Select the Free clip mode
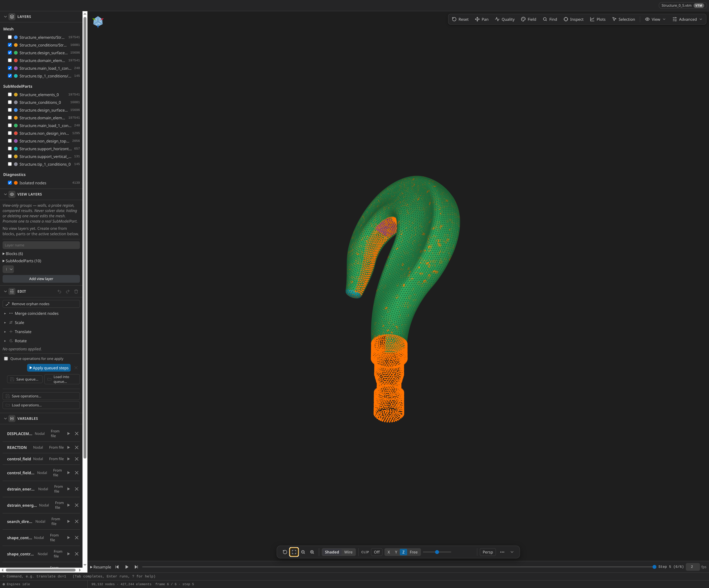This screenshot has height=588, width=709. click(x=414, y=552)
